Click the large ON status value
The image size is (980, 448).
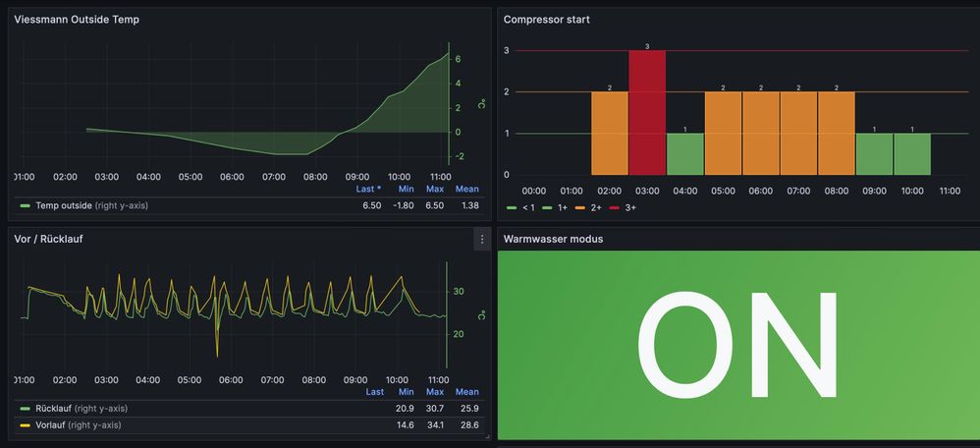point(737,345)
